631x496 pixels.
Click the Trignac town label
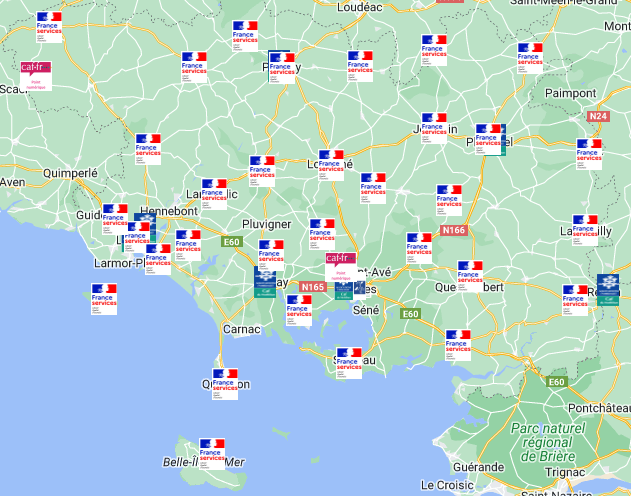click(x=565, y=472)
